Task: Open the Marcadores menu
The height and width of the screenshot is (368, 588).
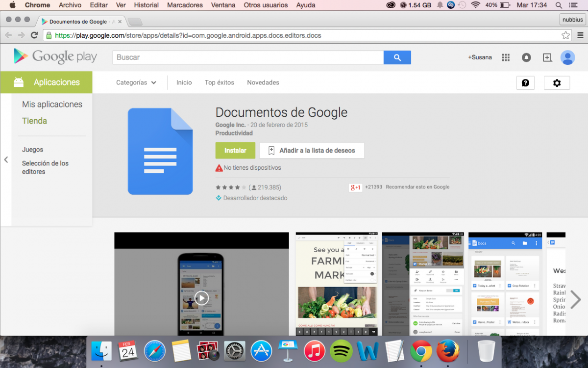Action: tap(185, 5)
